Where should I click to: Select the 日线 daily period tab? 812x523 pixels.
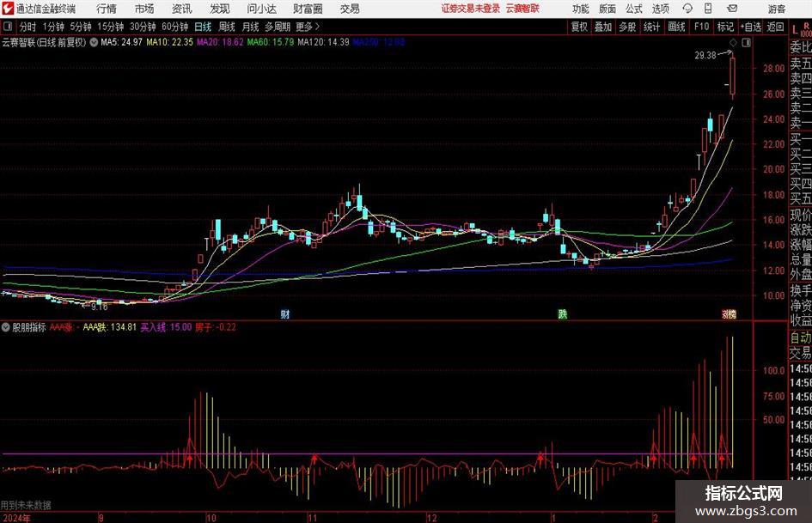(203, 27)
